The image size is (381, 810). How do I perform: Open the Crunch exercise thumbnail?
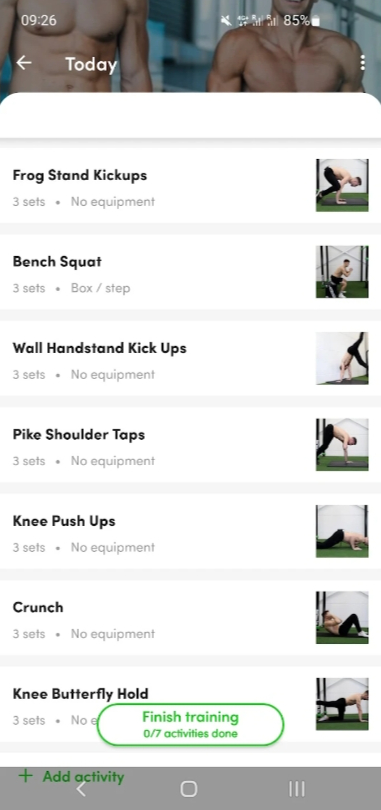[x=342, y=617]
